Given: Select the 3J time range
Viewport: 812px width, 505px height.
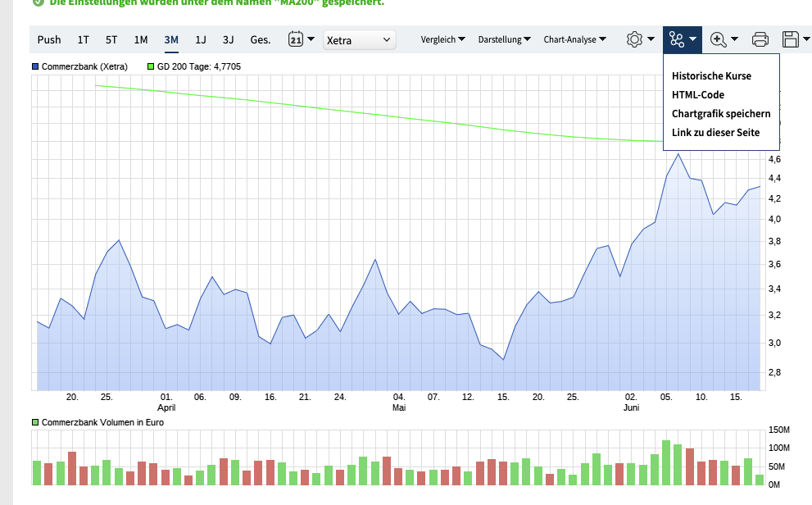Looking at the screenshot, I should tap(229, 40).
